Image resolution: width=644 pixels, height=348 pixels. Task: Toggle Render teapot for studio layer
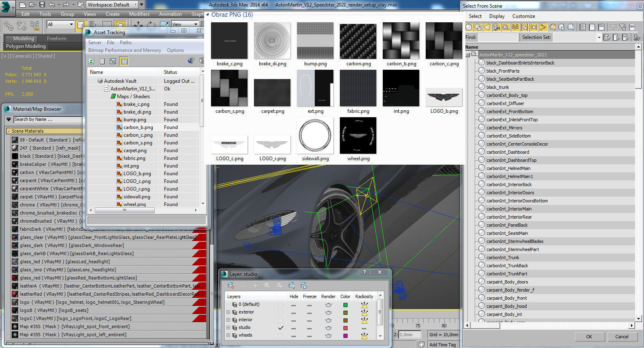[328, 328]
